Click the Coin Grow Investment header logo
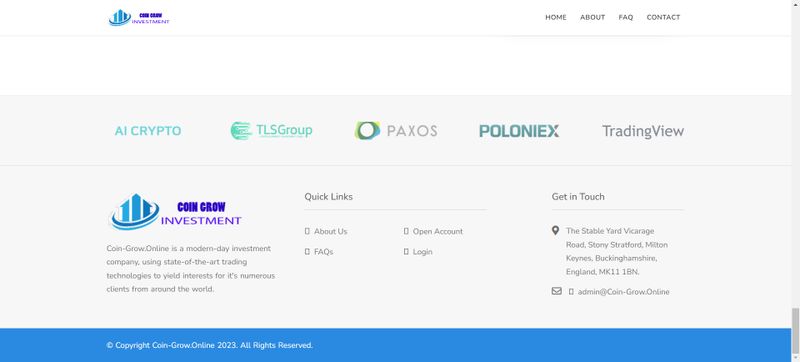800x362 pixels. tap(139, 18)
